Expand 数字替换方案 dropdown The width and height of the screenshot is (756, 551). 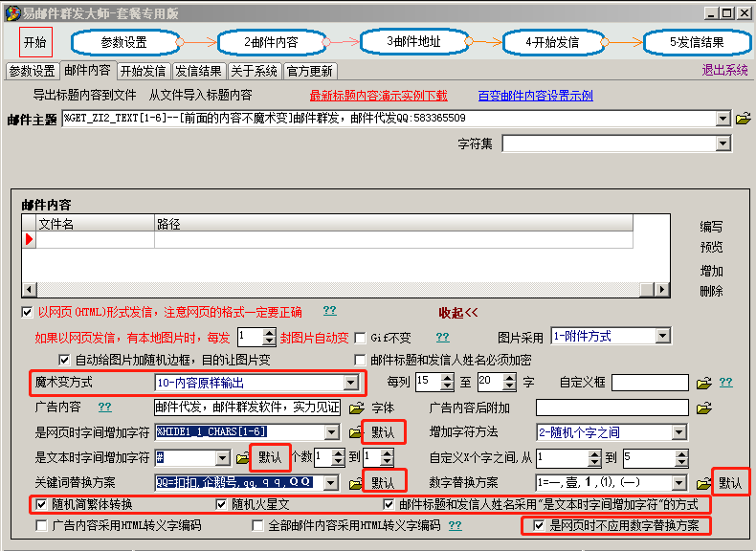click(x=678, y=482)
